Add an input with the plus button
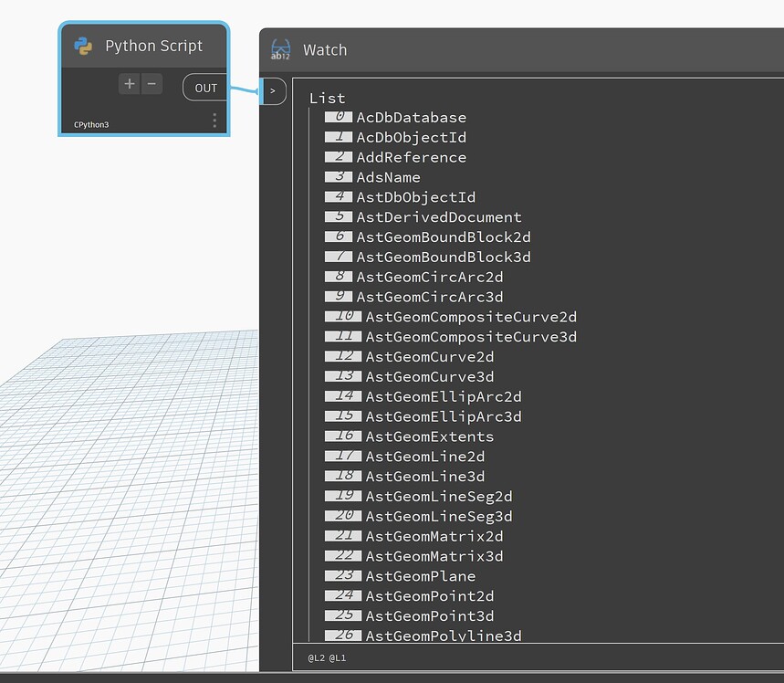The width and height of the screenshot is (784, 683). click(x=129, y=83)
